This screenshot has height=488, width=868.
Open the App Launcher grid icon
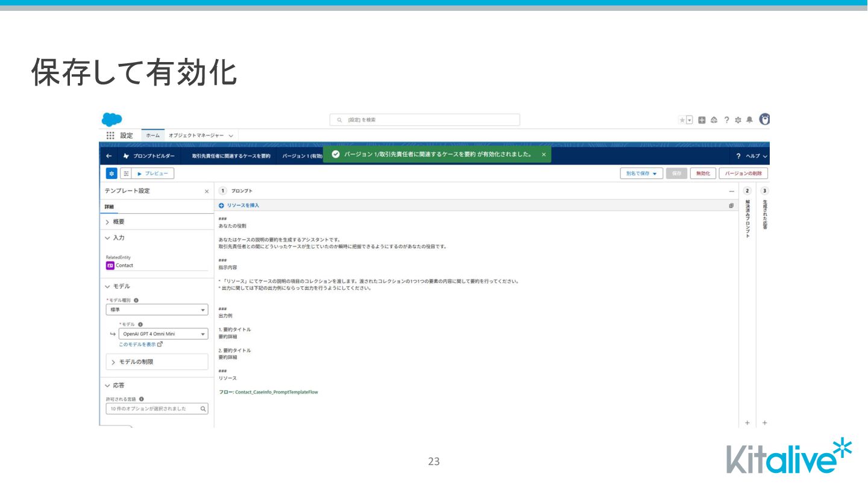point(110,136)
